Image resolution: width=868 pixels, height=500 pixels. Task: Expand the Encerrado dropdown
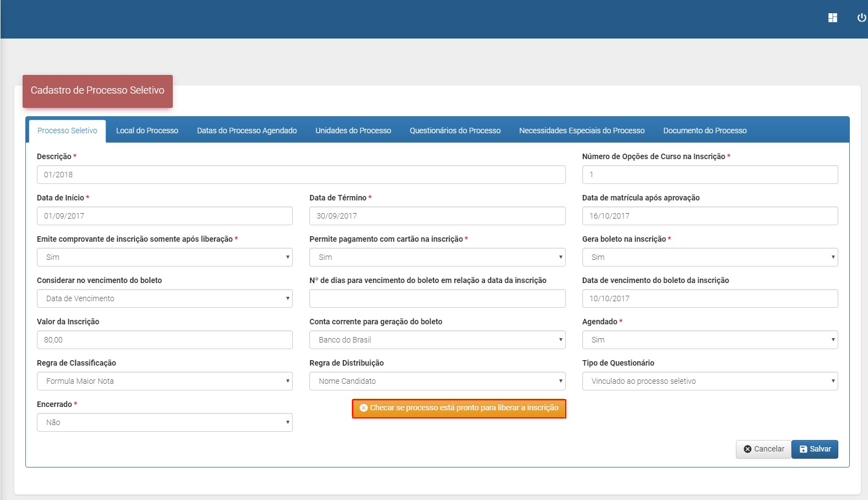(165, 422)
